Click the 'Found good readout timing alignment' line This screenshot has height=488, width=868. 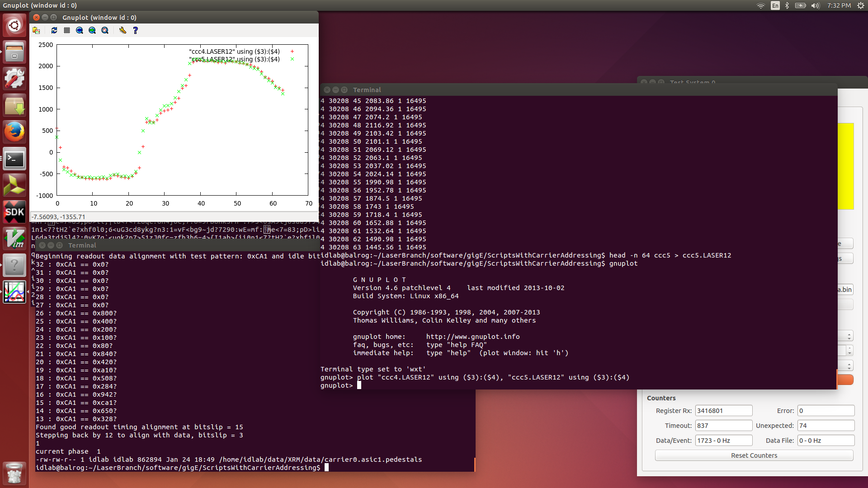[x=139, y=427]
